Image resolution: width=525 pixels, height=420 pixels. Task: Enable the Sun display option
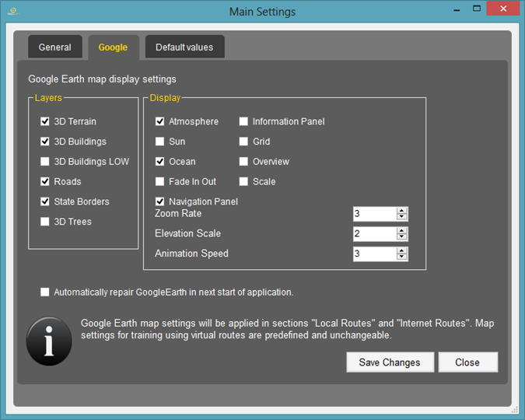coord(160,142)
